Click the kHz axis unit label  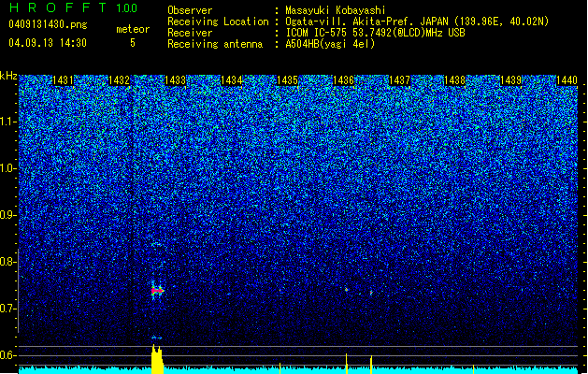[x=8, y=76]
